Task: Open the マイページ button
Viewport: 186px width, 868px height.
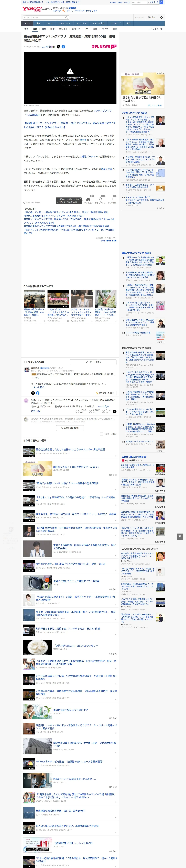Action: click(x=139, y=17)
